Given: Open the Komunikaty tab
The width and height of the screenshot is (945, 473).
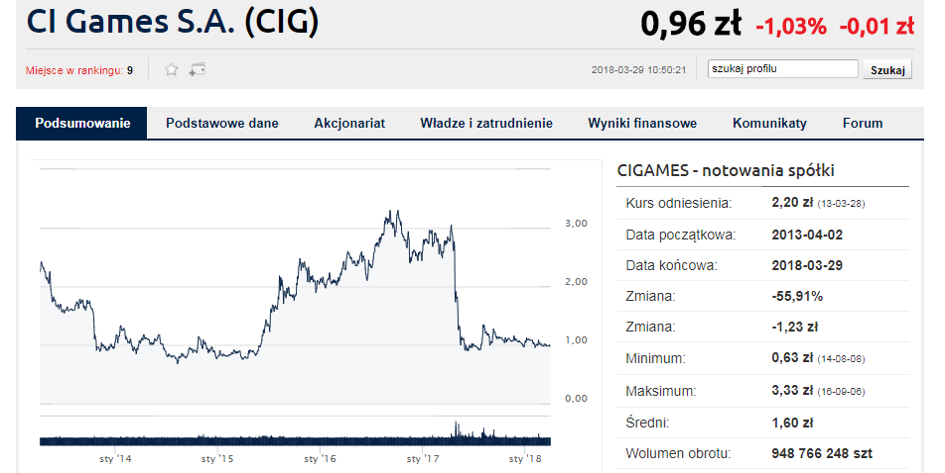Looking at the screenshot, I should pos(770,124).
